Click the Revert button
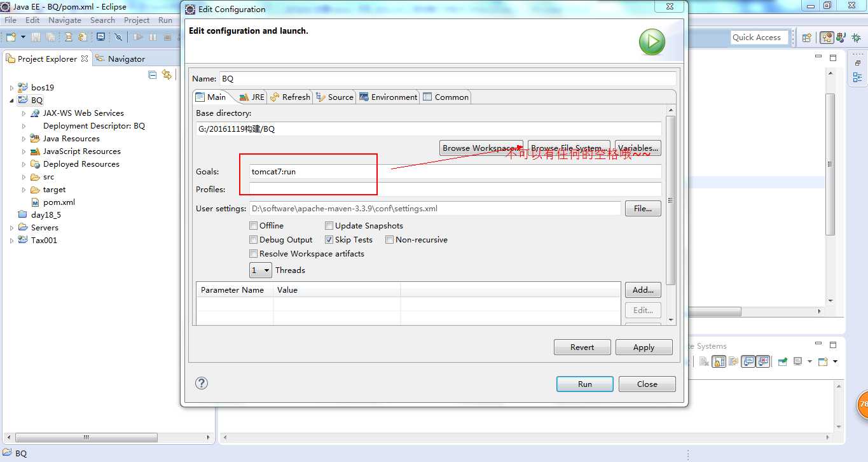The height and width of the screenshot is (462, 868). (582, 347)
